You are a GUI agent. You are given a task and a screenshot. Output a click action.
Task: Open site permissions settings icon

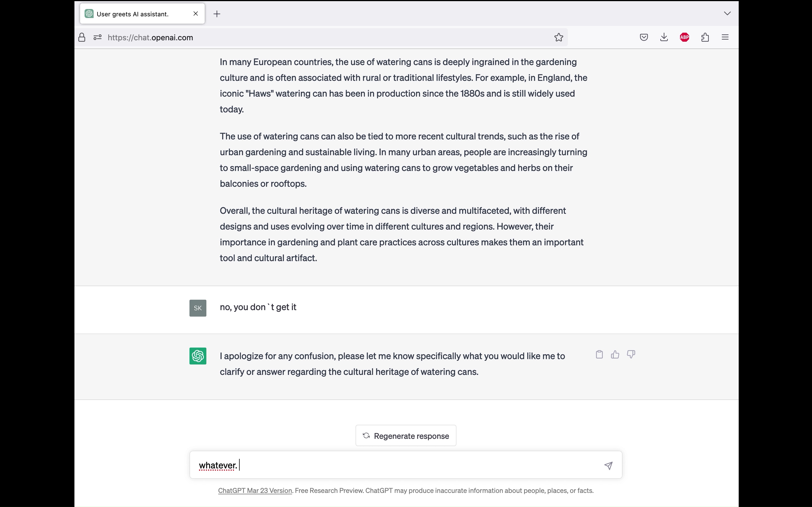(98, 37)
